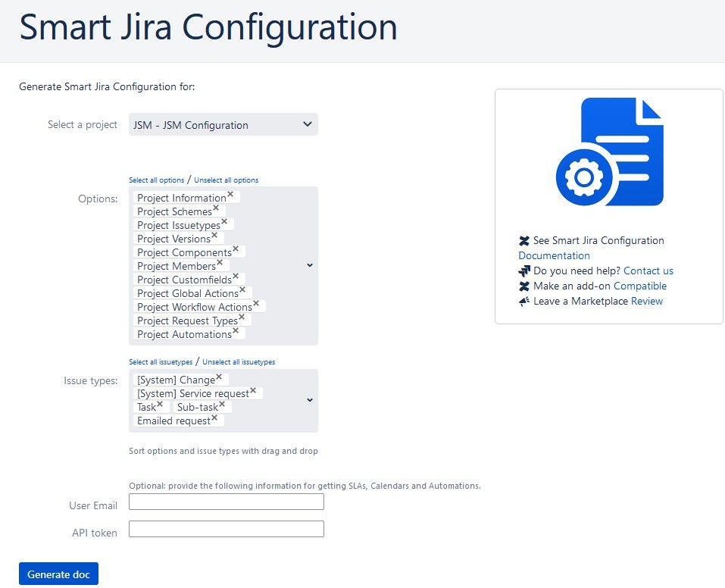Remove the Project Customfields option tag
This screenshot has height=588, width=725.
pos(236,276)
